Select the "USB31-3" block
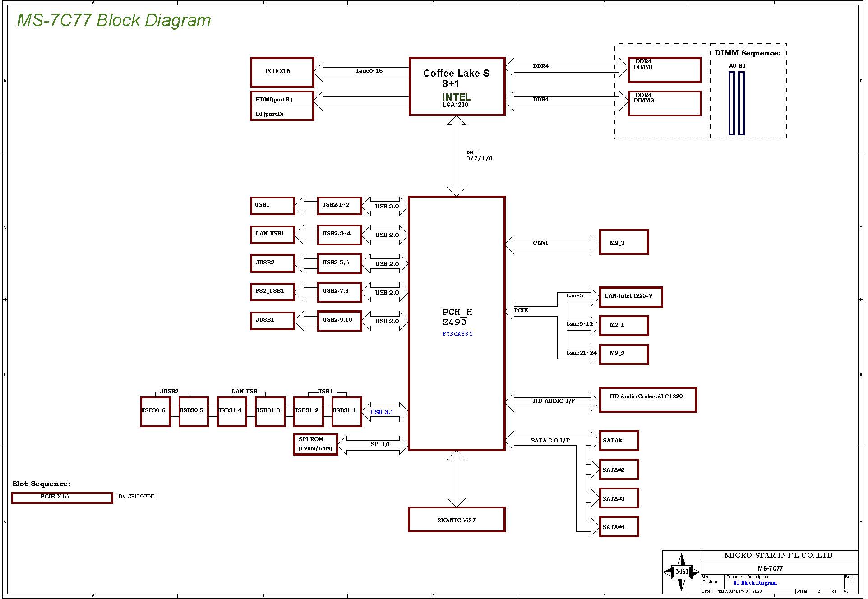 [x=270, y=411]
